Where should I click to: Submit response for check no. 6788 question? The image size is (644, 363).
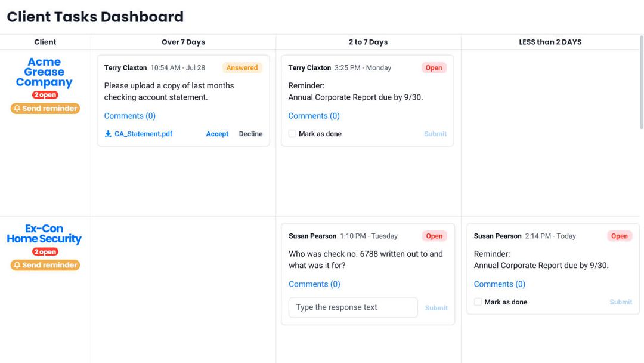click(x=436, y=308)
